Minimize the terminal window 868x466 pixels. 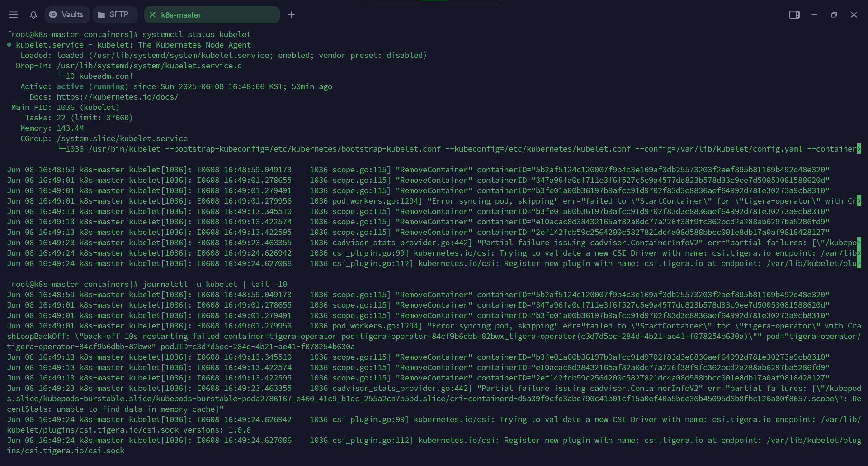click(814, 15)
